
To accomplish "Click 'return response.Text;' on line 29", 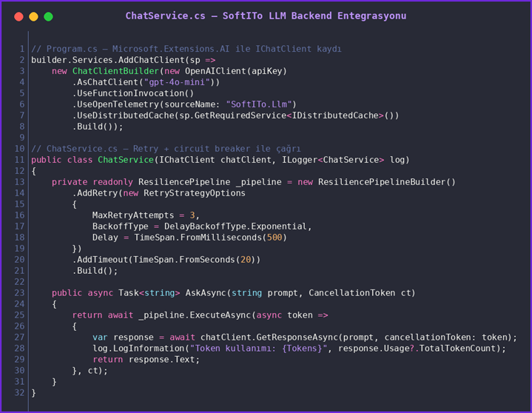I will click(x=147, y=360).
